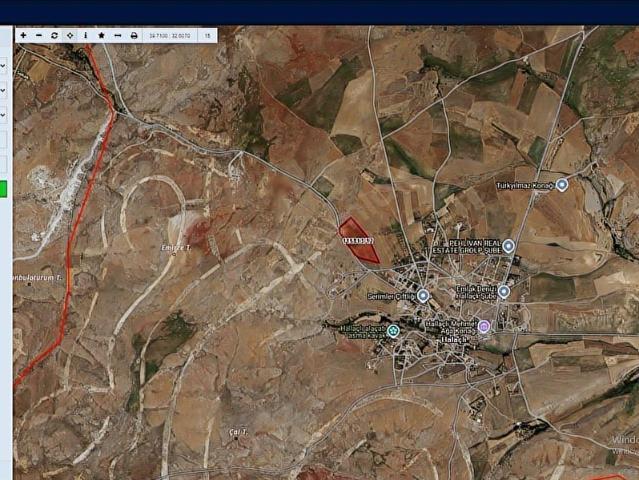The width and height of the screenshot is (639, 480).
Task: Activate the info query tool
Action: point(85,35)
